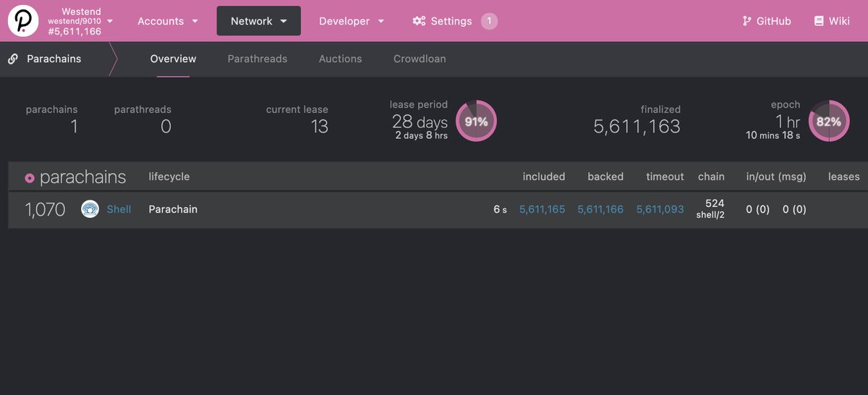Viewport: 868px width, 395px height.
Task: Click the lifecycle column header
Action: (169, 177)
